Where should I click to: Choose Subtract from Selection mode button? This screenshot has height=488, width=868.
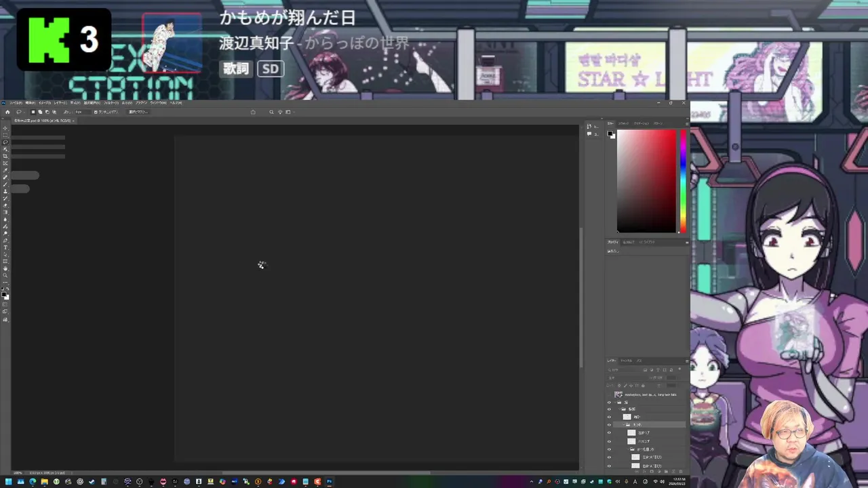pos(47,112)
